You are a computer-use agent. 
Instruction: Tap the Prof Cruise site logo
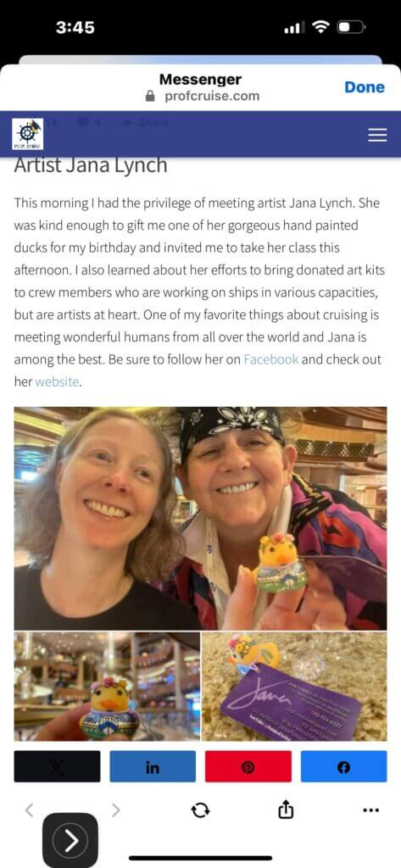(x=28, y=134)
